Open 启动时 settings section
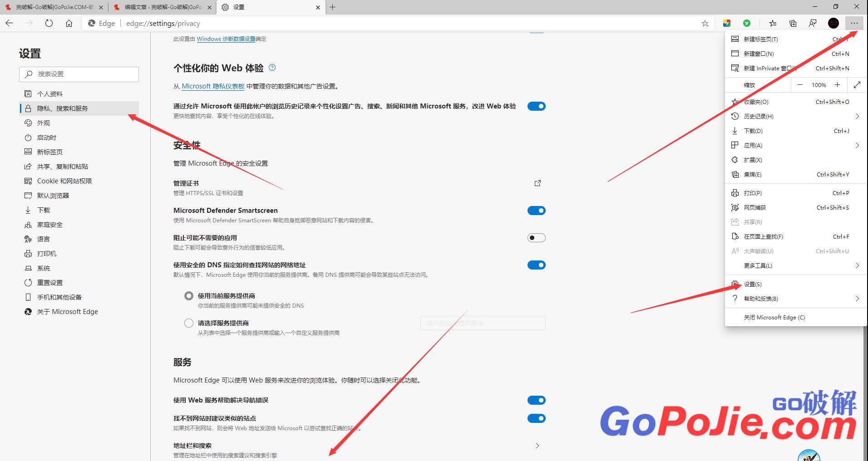 point(79,137)
